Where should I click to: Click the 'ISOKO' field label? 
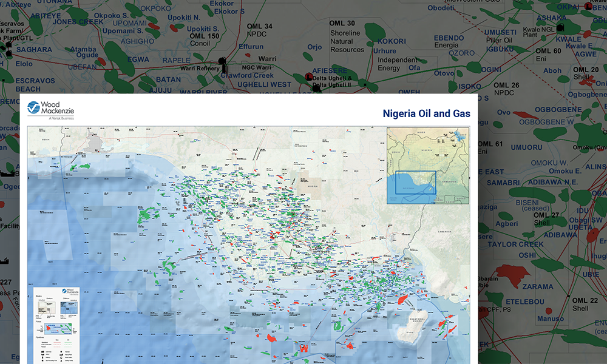(470, 86)
